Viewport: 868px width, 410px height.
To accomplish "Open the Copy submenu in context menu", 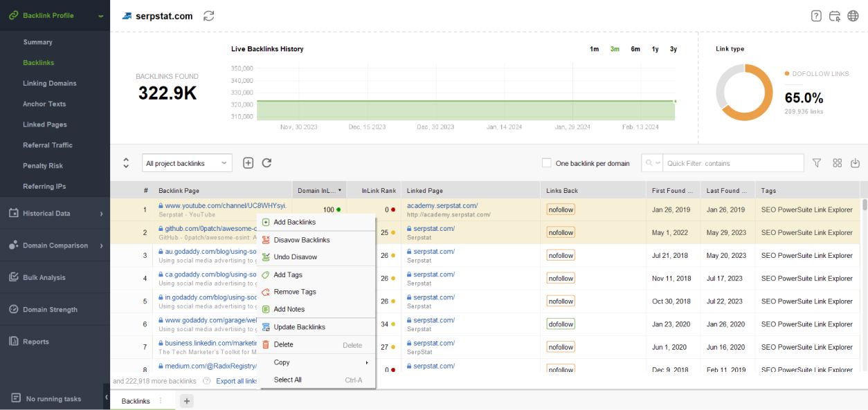I will 316,362.
